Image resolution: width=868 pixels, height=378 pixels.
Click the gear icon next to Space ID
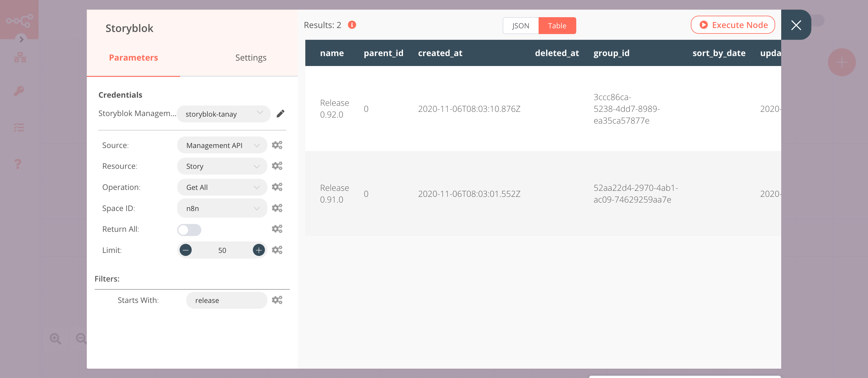click(277, 208)
